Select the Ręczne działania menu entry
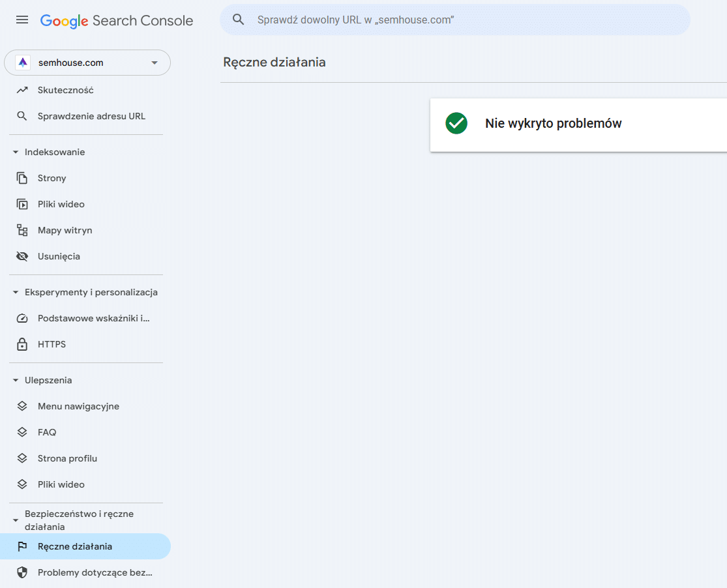 [x=85, y=546]
